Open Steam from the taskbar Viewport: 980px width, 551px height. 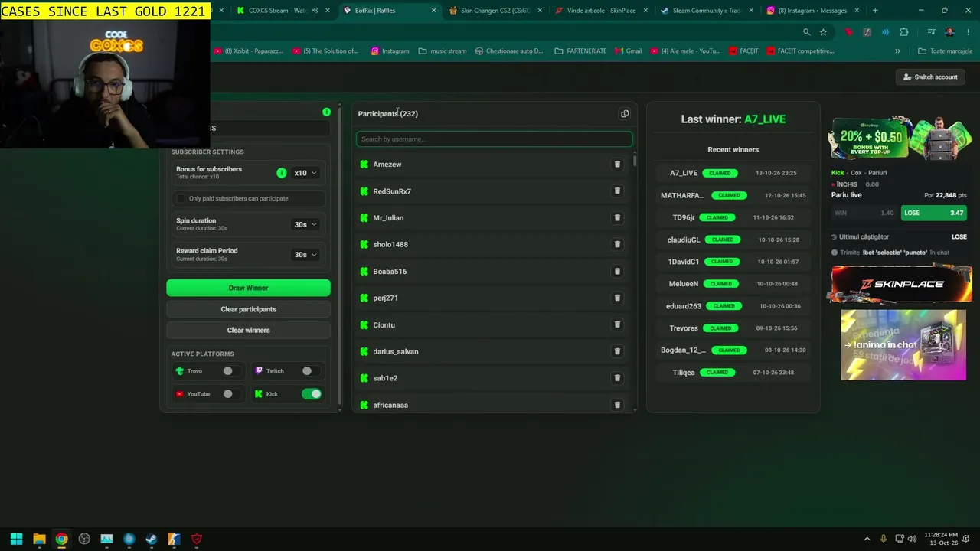pyautogui.click(x=152, y=539)
